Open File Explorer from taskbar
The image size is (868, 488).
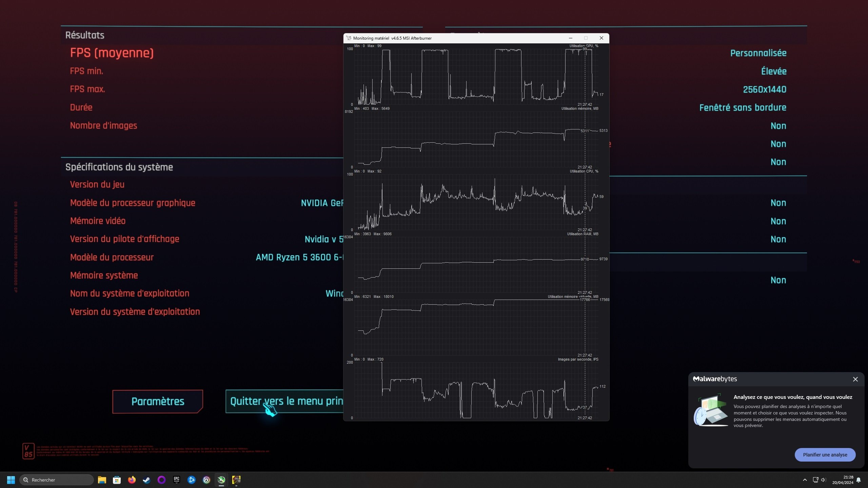point(102,480)
